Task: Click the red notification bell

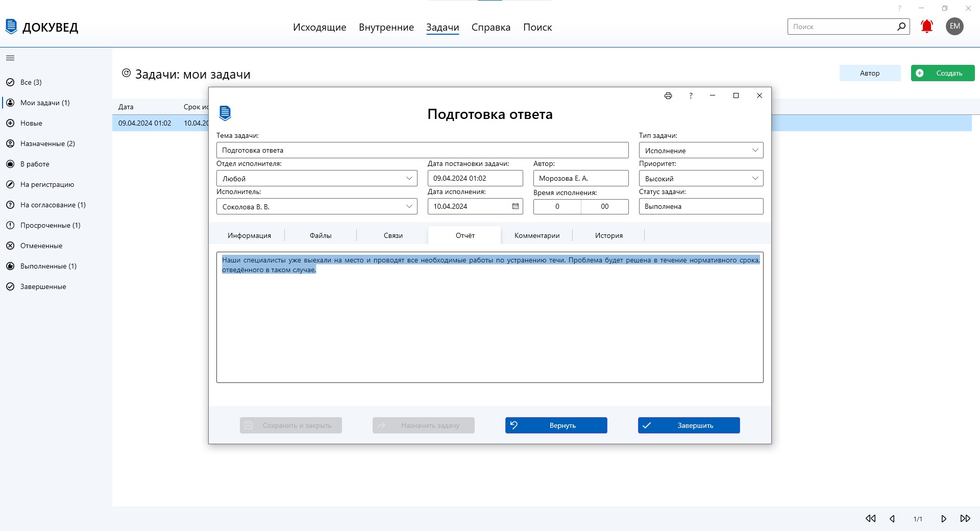Action: pyautogui.click(x=927, y=27)
